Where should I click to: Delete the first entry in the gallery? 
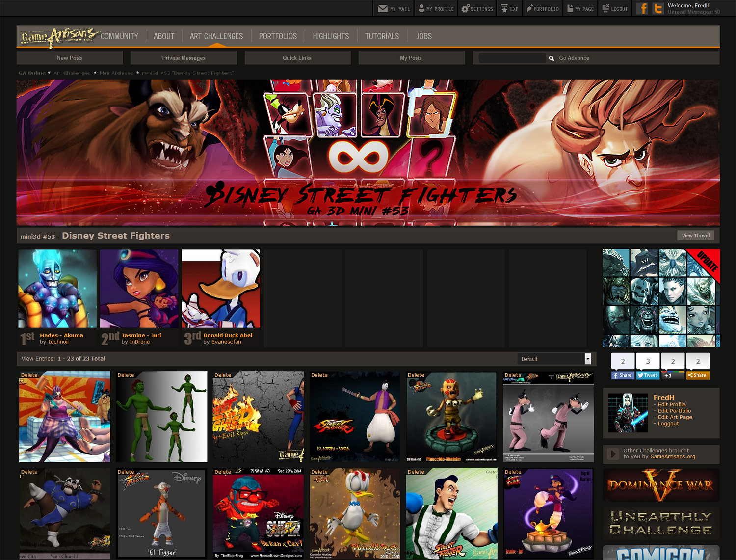(x=29, y=375)
